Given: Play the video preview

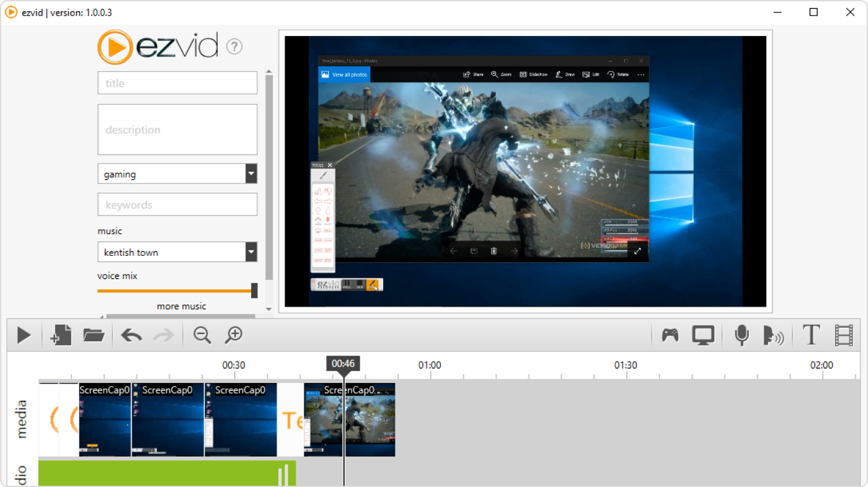Looking at the screenshot, I should [x=24, y=335].
